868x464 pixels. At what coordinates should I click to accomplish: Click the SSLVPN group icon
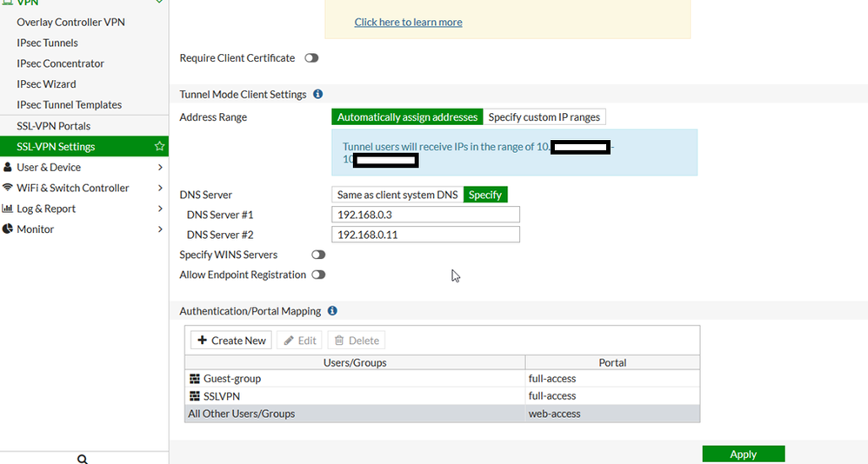point(194,396)
